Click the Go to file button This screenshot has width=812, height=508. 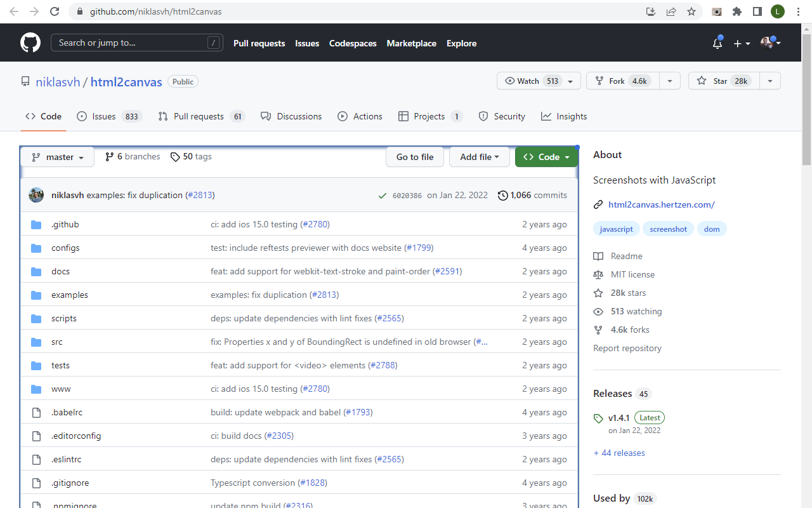point(415,157)
